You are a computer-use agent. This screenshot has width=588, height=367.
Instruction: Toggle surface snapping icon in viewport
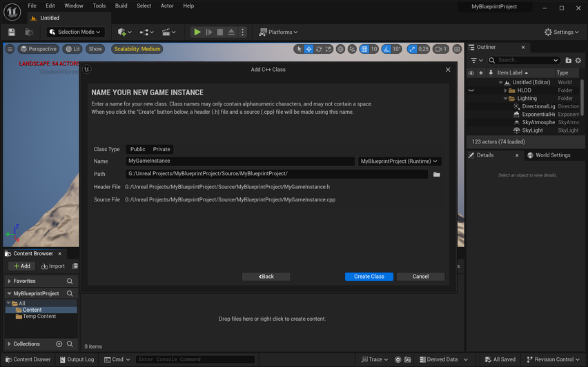[x=352, y=49]
